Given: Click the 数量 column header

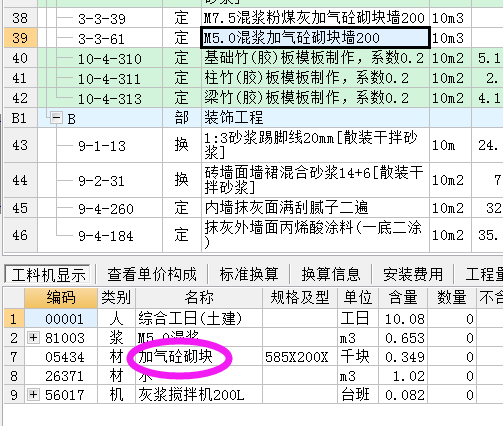Looking at the screenshot, I should click(452, 297).
